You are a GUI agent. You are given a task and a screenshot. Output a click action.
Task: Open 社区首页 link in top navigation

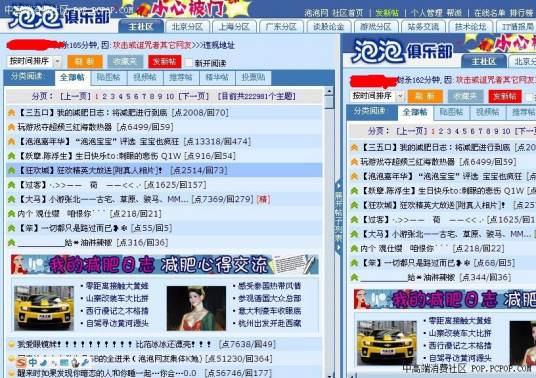[348, 13]
